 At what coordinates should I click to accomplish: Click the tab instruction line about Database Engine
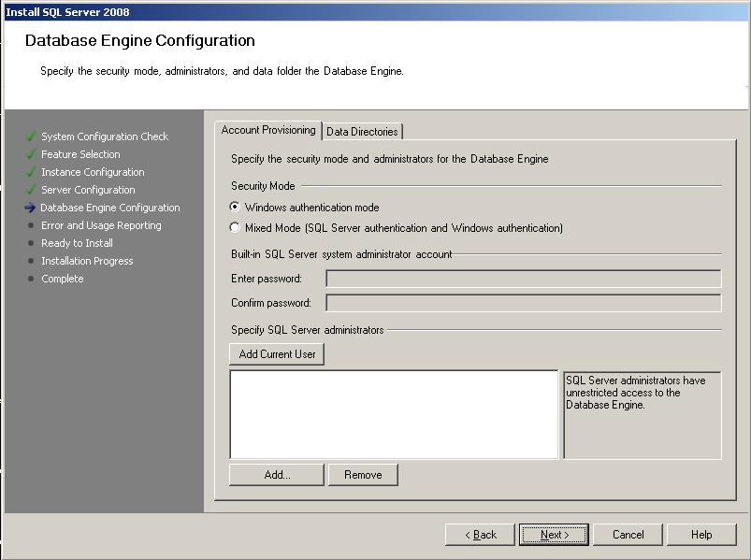click(x=390, y=159)
